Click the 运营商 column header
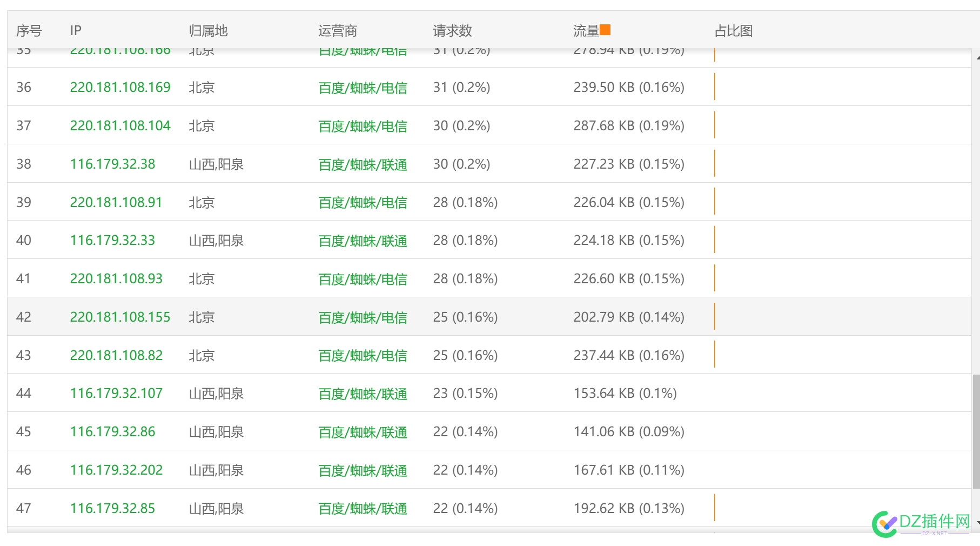Viewport: 980px width, 546px height. (x=338, y=31)
